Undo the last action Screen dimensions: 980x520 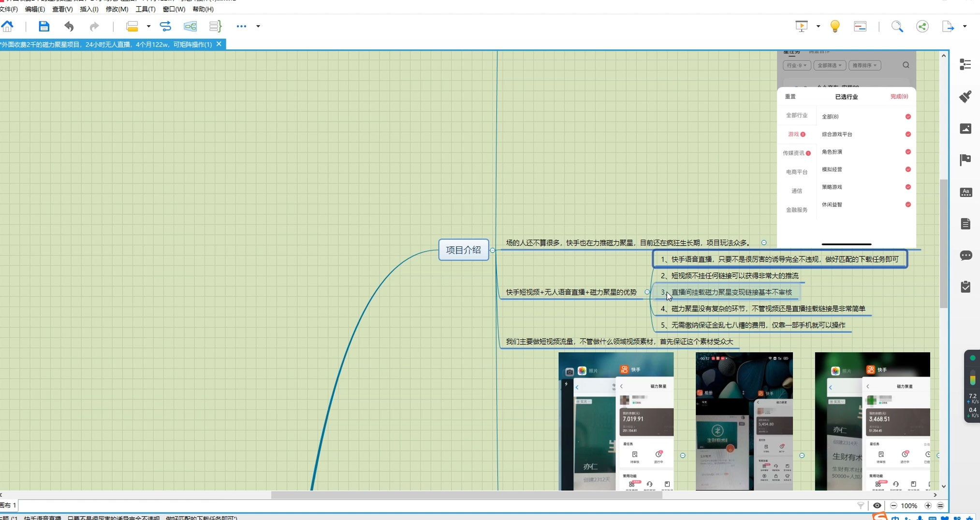point(69,26)
